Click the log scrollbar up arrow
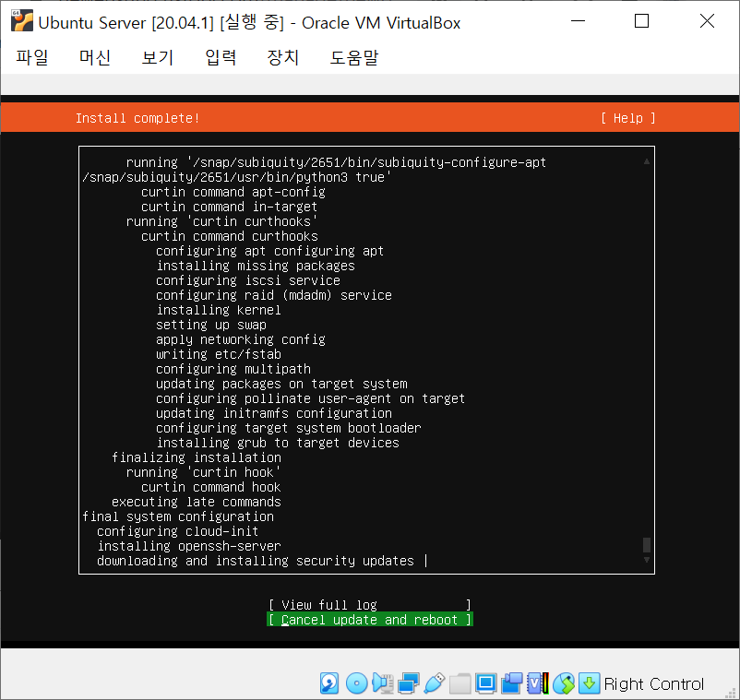Screen dimensions: 740x700 tap(647, 161)
